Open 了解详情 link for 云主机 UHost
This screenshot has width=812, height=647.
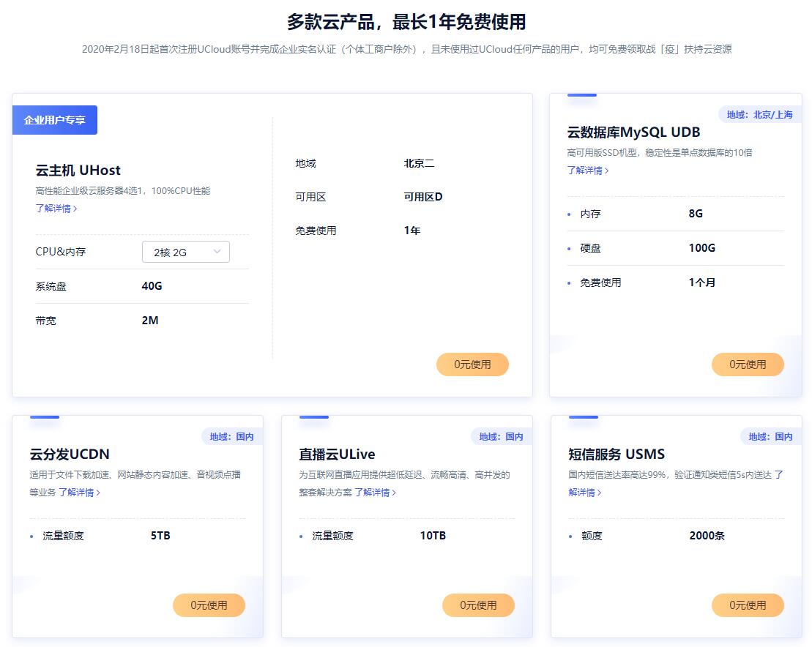click(55, 209)
